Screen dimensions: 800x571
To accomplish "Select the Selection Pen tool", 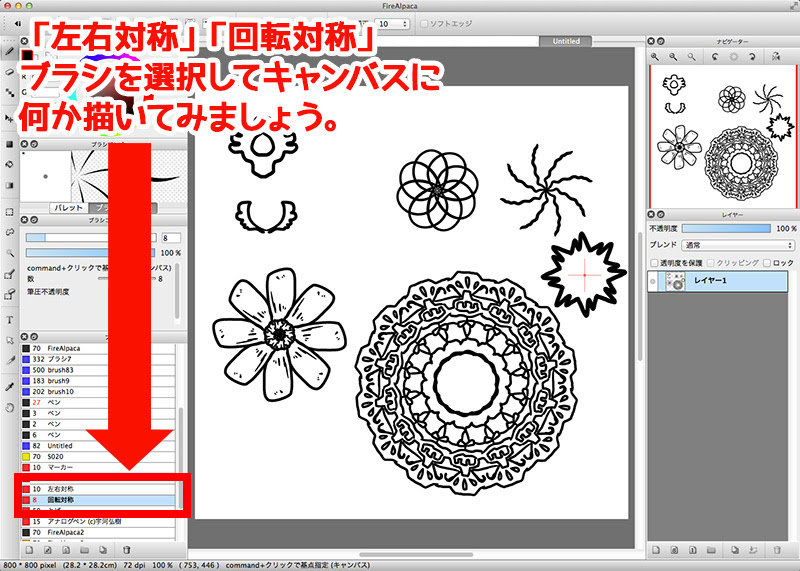I will 9,275.
